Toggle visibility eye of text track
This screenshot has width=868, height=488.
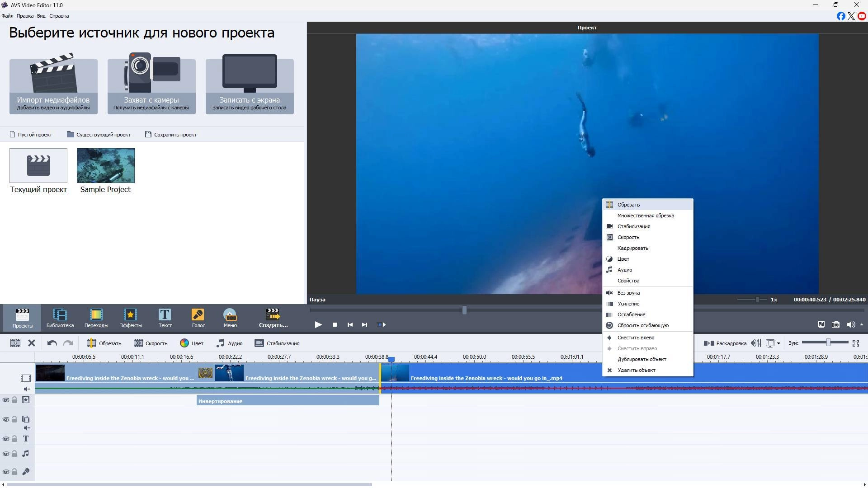6,439
